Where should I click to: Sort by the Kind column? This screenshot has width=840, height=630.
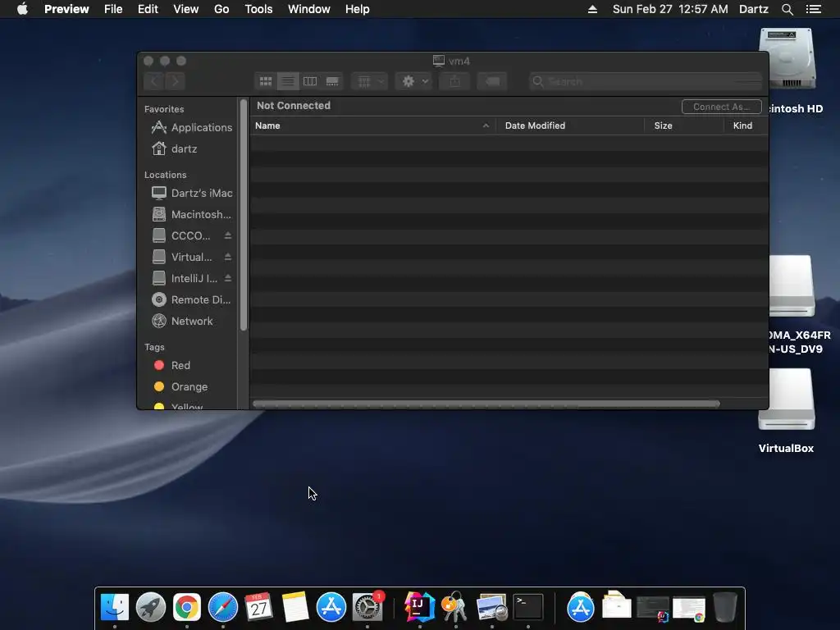click(x=746, y=126)
